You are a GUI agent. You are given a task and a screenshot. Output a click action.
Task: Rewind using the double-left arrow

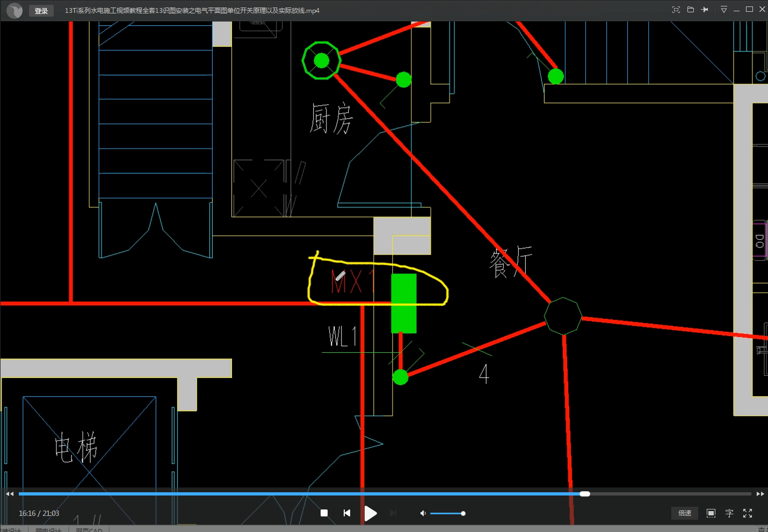pos(10,494)
